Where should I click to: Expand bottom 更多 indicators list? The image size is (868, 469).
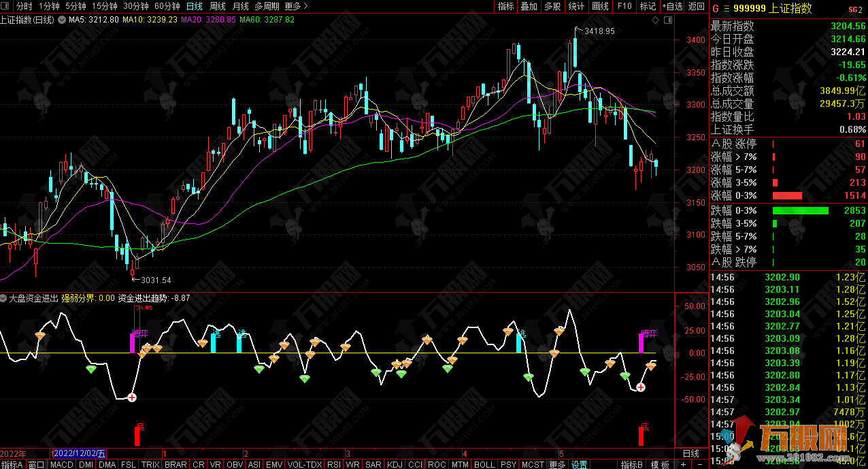557,464
